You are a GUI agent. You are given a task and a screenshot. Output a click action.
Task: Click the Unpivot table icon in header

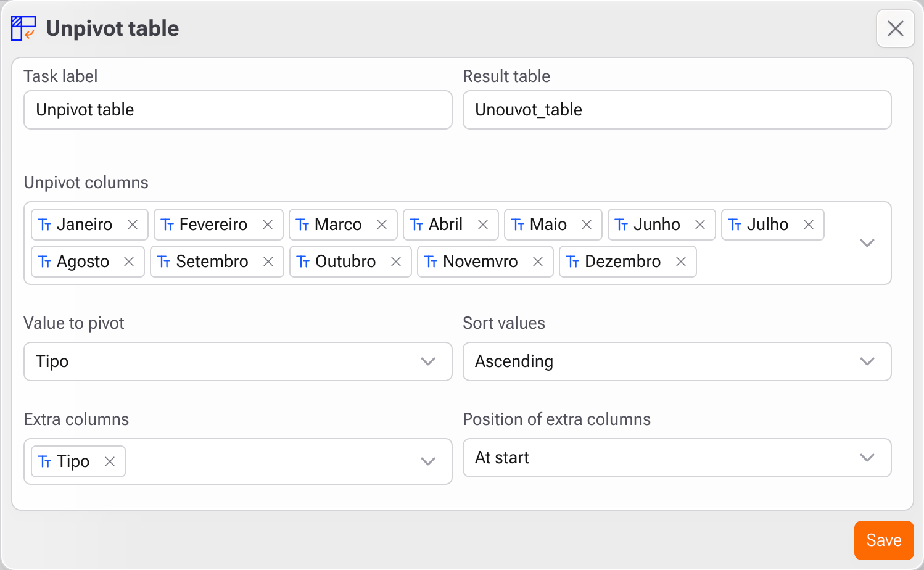[23, 28]
